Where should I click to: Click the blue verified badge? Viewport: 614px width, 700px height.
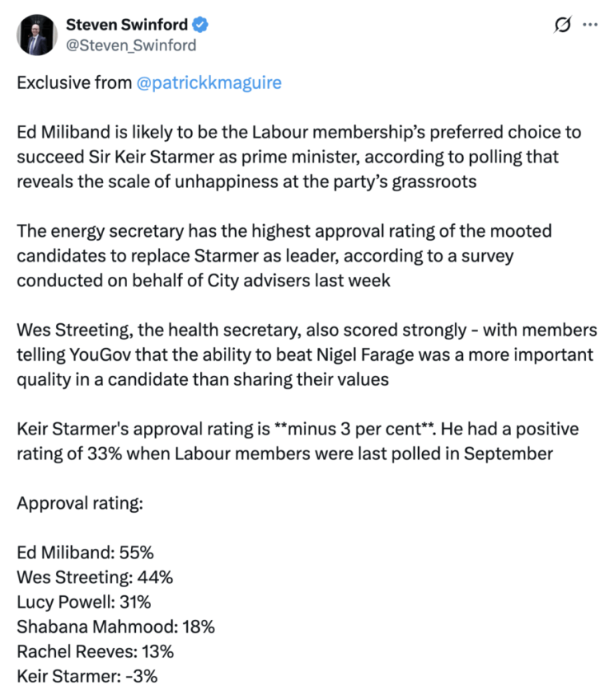(201, 26)
